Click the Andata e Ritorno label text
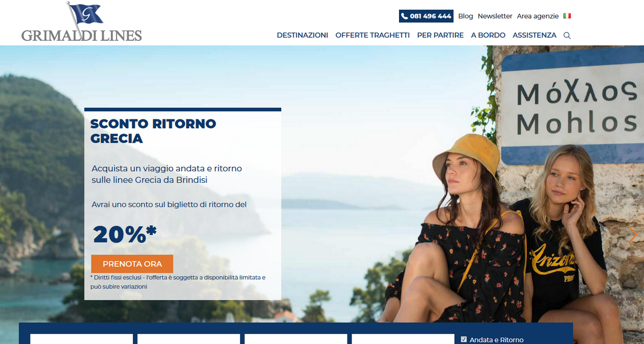Screen dimensions: 644x344 [x=496, y=340]
